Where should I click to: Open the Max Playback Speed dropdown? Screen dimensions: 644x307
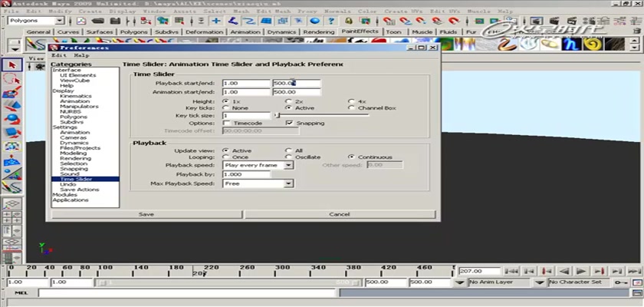[x=289, y=183]
